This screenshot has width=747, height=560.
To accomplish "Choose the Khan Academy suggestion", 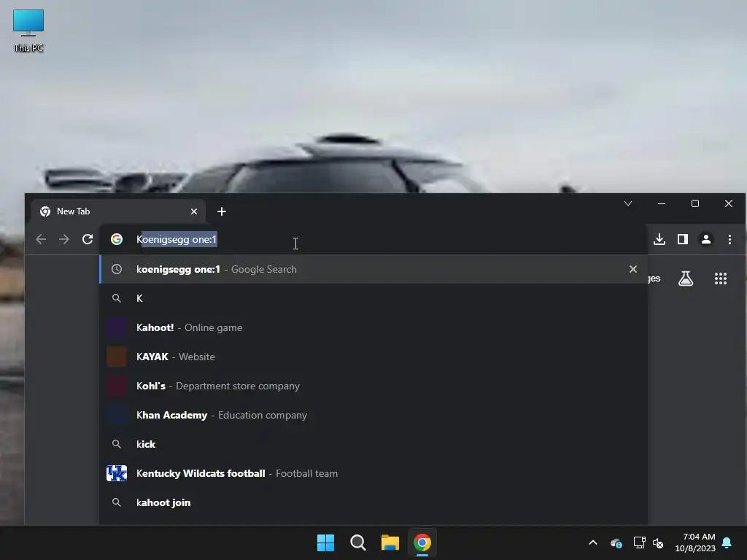I will (373, 415).
